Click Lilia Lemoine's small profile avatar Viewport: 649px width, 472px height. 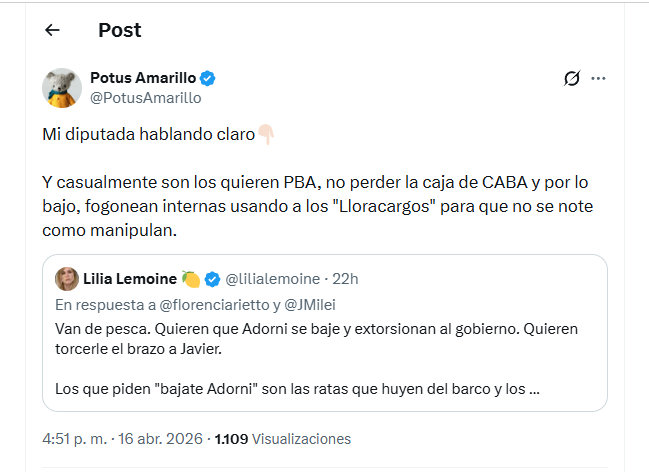[67, 278]
